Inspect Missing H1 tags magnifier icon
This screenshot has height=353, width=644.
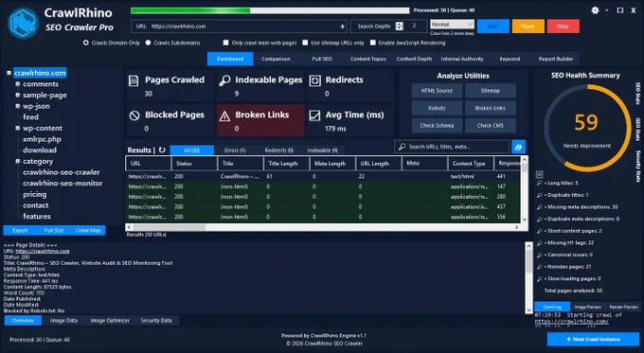[x=539, y=243]
